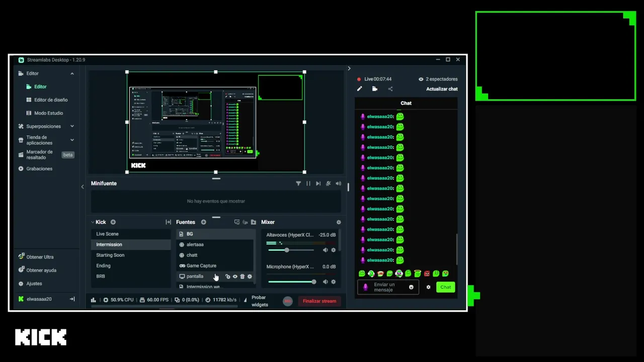The width and height of the screenshot is (644, 362).
Task: Click the chat scrollbar
Action: tap(457, 249)
